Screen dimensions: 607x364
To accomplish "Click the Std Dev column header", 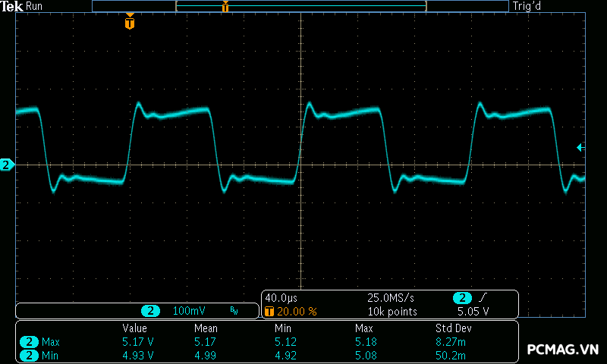I will (x=454, y=328).
